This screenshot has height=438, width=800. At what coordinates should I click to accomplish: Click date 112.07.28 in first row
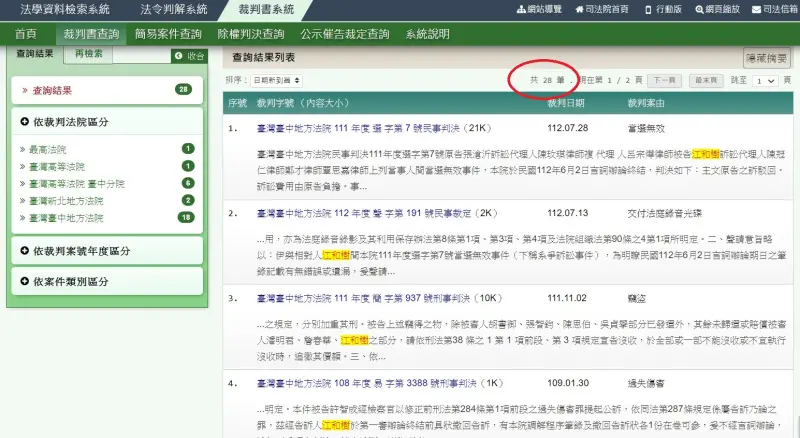(567, 128)
